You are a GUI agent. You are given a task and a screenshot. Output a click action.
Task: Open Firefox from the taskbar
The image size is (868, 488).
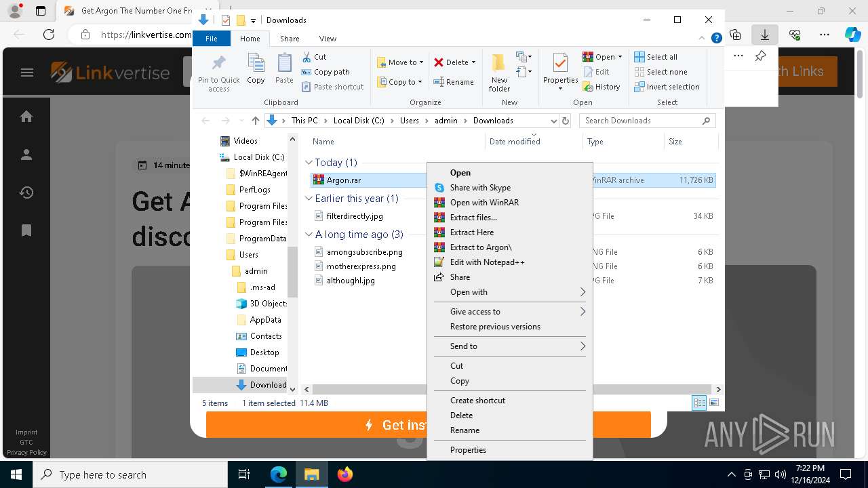pyautogui.click(x=345, y=474)
